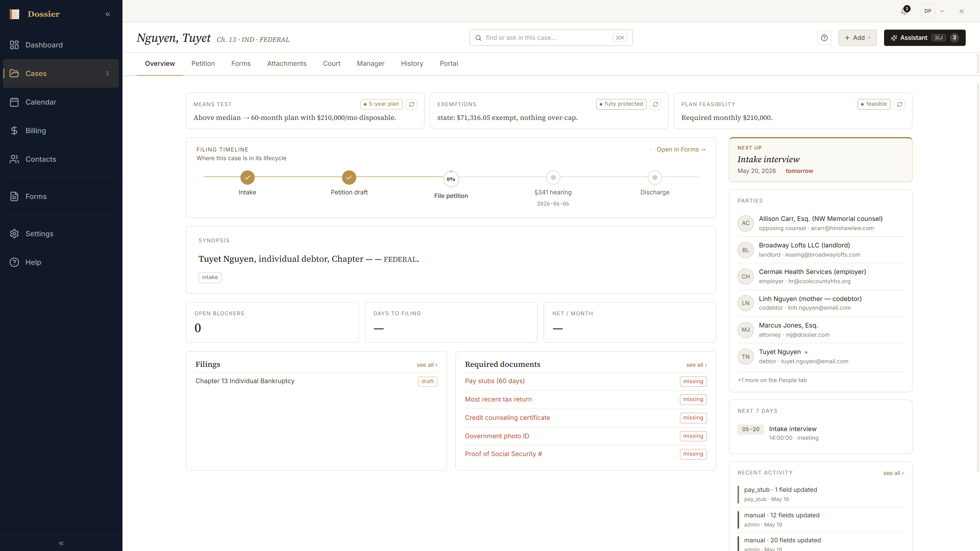
Task: Switch to the Forms tab
Action: point(241,64)
